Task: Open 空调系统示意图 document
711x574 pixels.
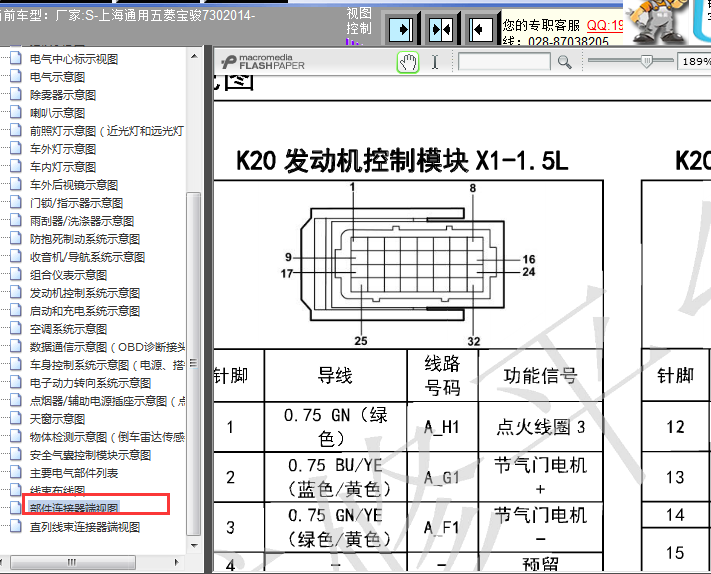Action: click(x=68, y=329)
